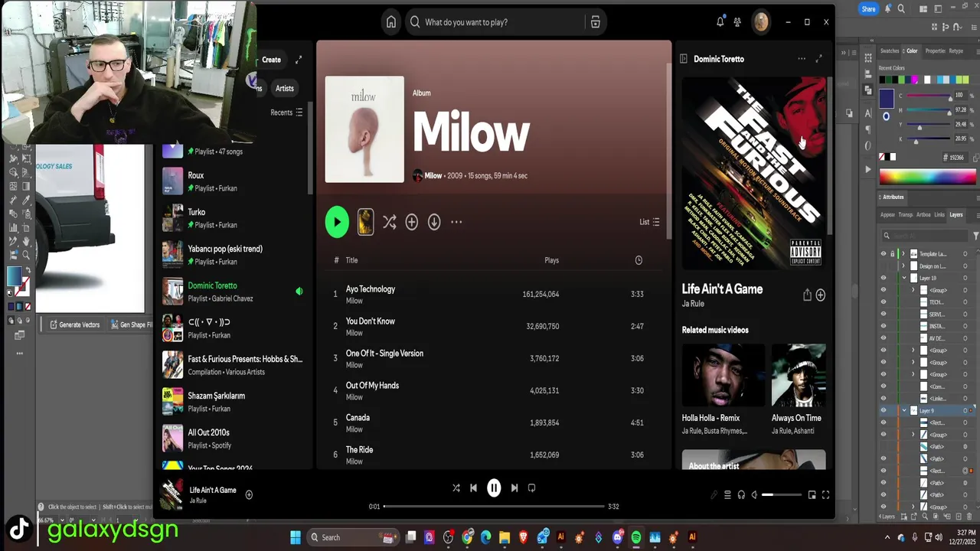Viewport: 980px width, 551px height.
Task: Expand Your Library to full view
Action: (x=299, y=60)
